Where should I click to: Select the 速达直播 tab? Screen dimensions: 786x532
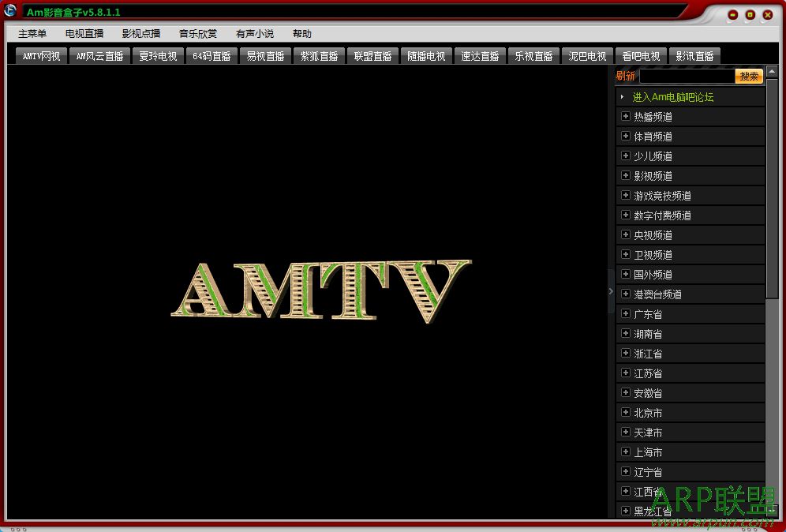pos(480,56)
